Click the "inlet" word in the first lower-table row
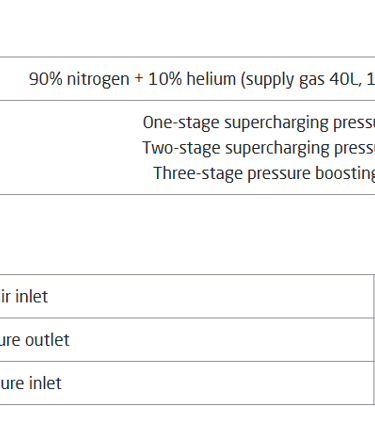The image size is (375, 440). pyautogui.click(x=32, y=296)
